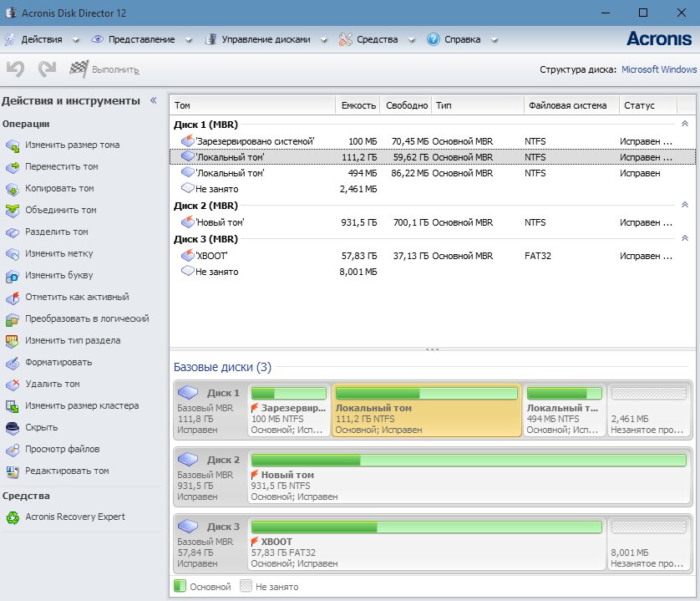The height and width of the screenshot is (601, 700).
Task: Select the 'Новый том' volume row
Action: tap(433, 222)
